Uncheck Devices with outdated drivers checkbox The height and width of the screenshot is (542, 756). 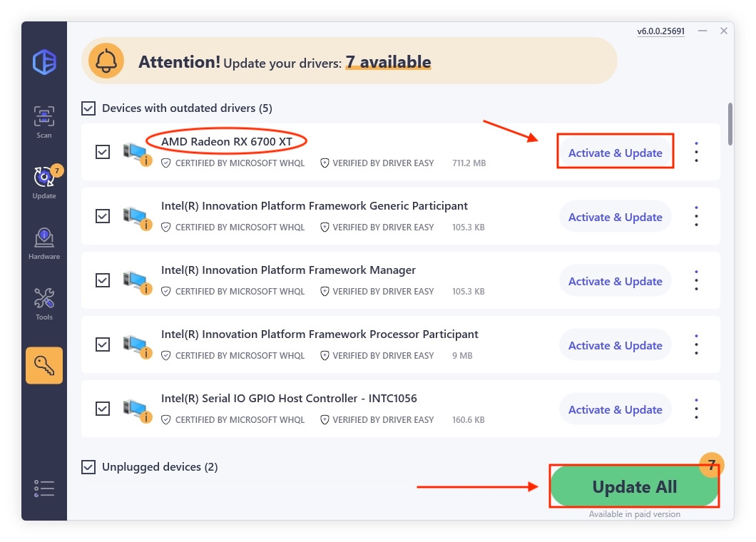88,108
